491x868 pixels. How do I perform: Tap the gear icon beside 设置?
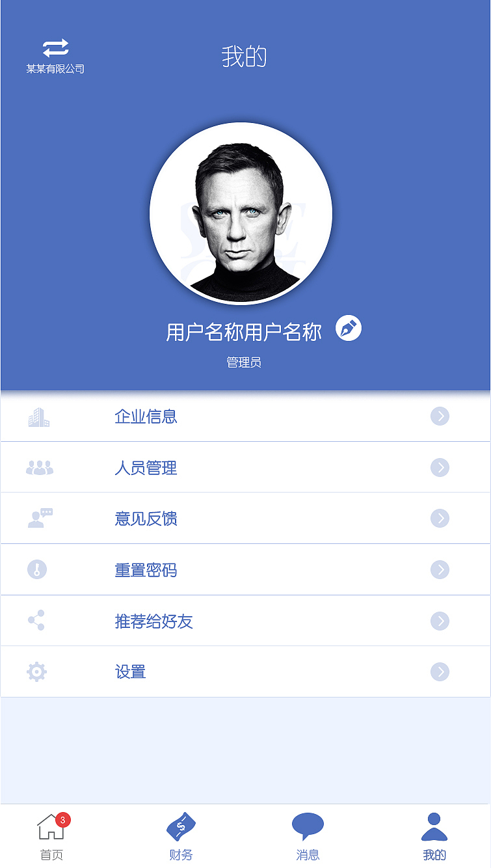coord(37,671)
